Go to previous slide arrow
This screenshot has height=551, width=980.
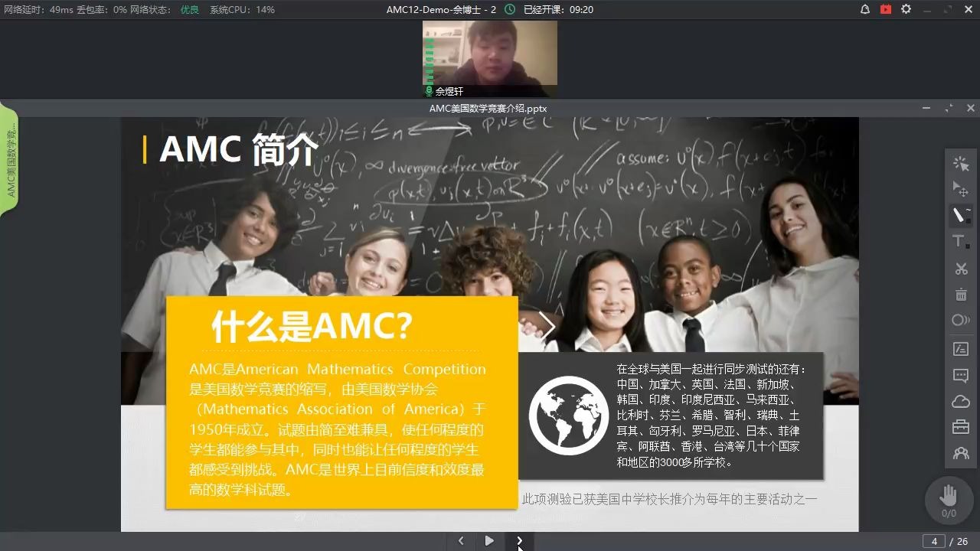click(x=461, y=541)
